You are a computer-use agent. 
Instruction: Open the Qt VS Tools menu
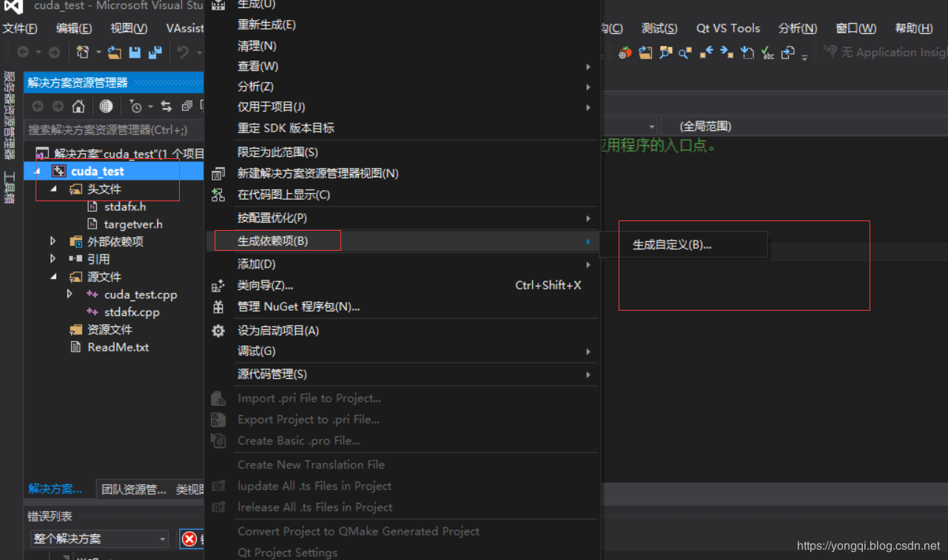pyautogui.click(x=728, y=28)
